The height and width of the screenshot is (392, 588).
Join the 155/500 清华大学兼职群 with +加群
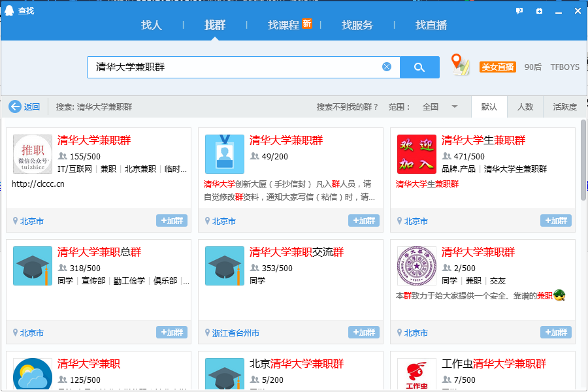[172, 221]
